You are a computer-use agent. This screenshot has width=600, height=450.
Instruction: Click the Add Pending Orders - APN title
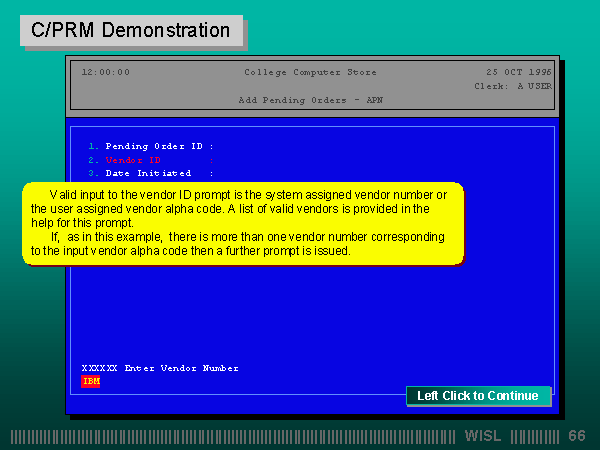pos(310,100)
